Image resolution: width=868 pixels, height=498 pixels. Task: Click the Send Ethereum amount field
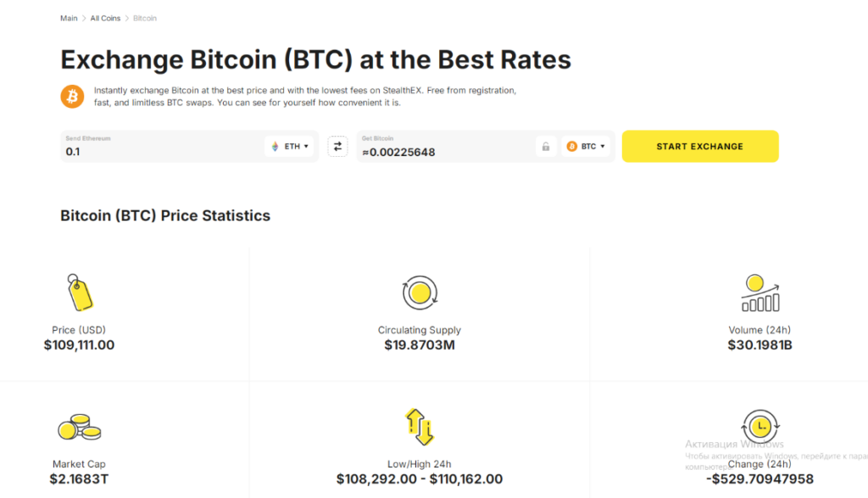point(162,147)
